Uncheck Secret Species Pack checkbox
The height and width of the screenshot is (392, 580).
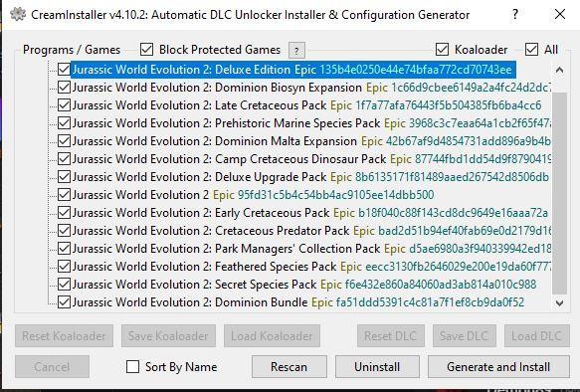point(64,285)
